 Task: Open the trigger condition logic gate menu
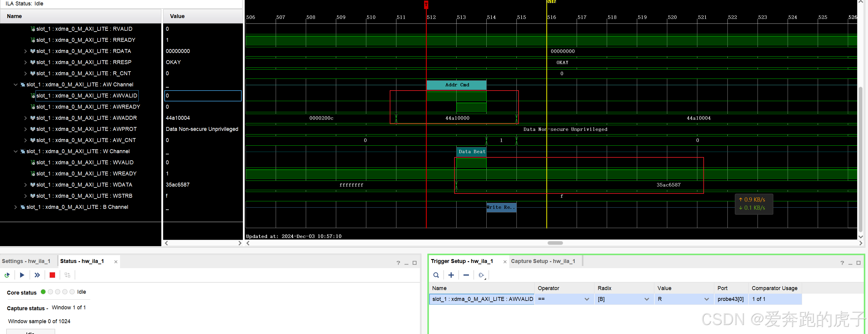point(482,275)
